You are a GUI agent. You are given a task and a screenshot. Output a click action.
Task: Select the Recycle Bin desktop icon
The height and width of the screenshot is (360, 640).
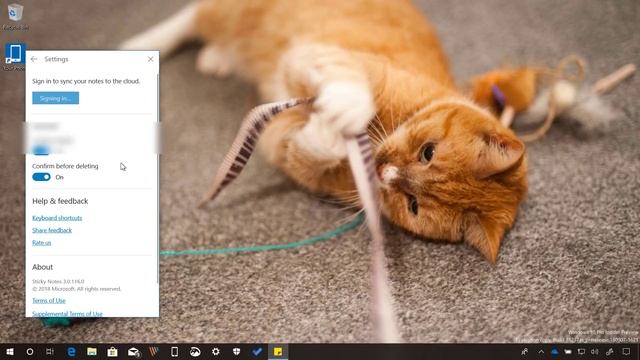click(15, 17)
